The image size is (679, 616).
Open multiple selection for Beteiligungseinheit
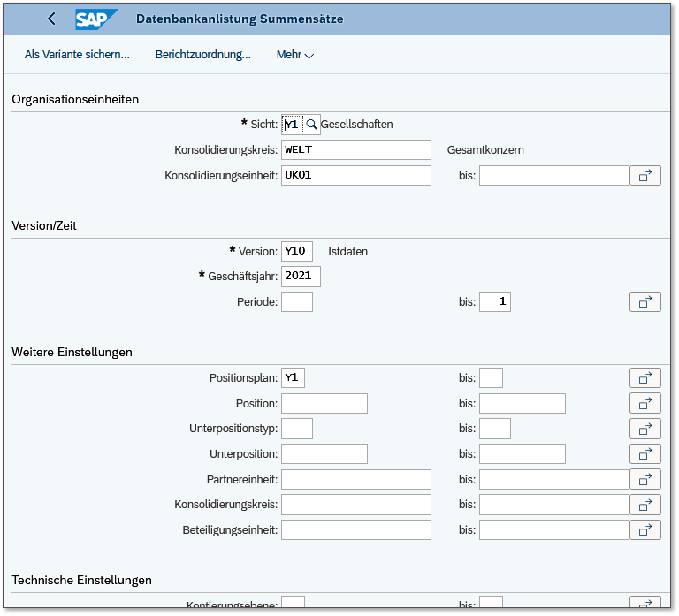[x=645, y=530]
